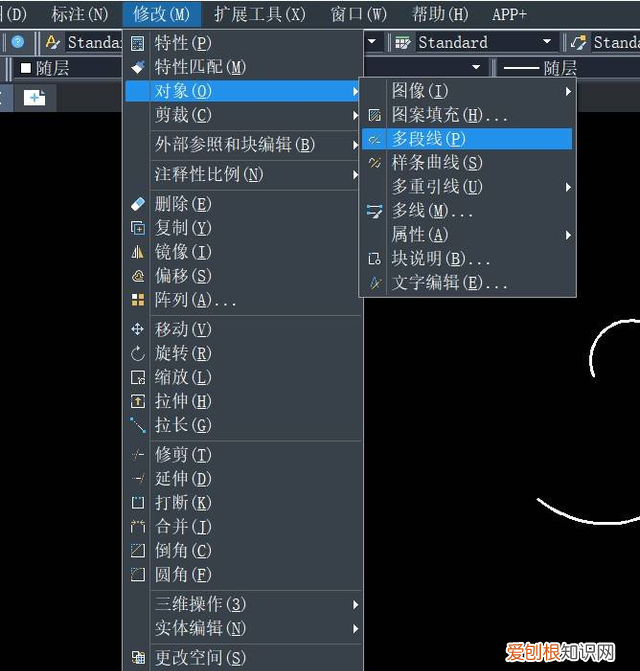Open the Window (窗口) menu
The height and width of the screenshot is (671, 640).
click(359, 14)
